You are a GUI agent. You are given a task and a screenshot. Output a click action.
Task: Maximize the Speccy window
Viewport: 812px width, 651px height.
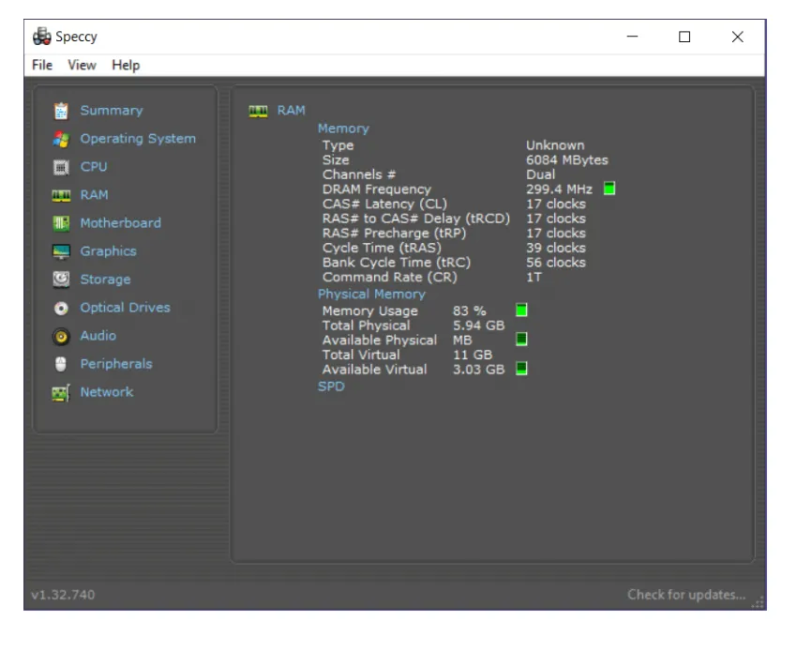pos(684,37)
